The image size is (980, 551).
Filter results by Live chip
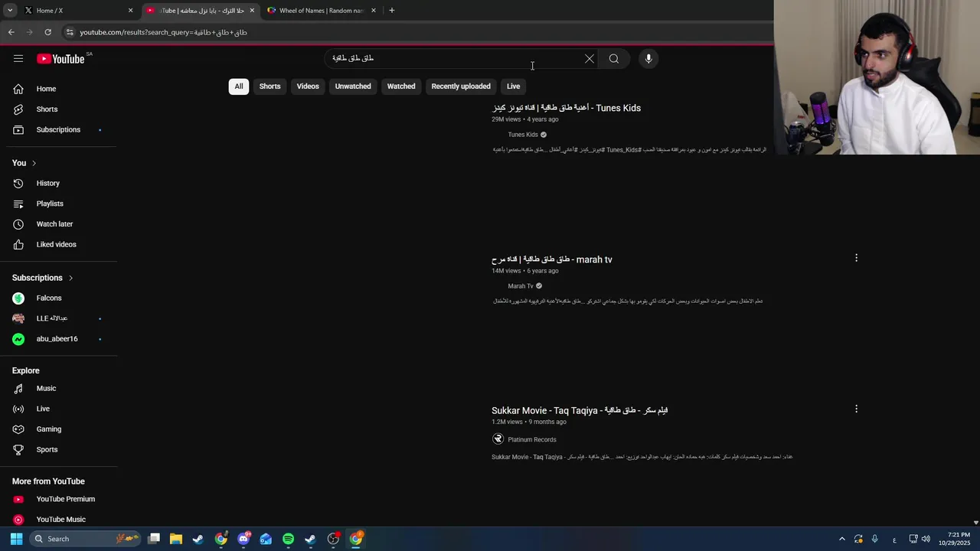[513, 86]
